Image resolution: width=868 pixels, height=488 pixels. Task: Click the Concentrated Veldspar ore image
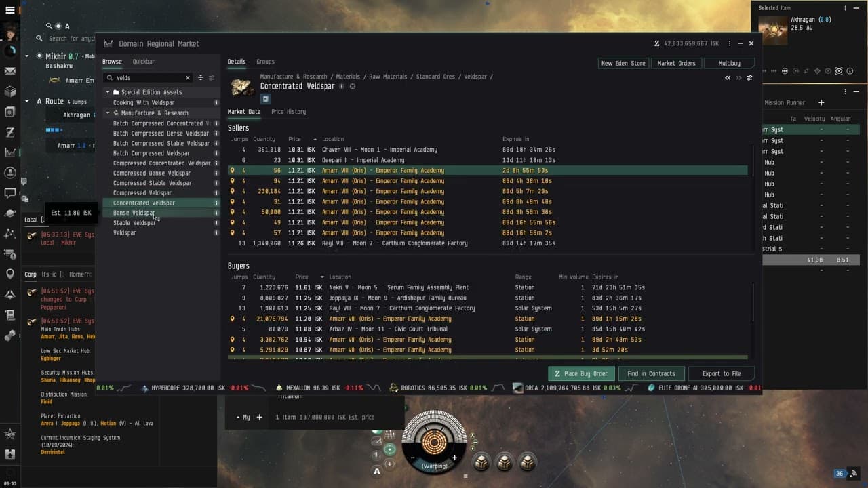[x=243, y=87]
